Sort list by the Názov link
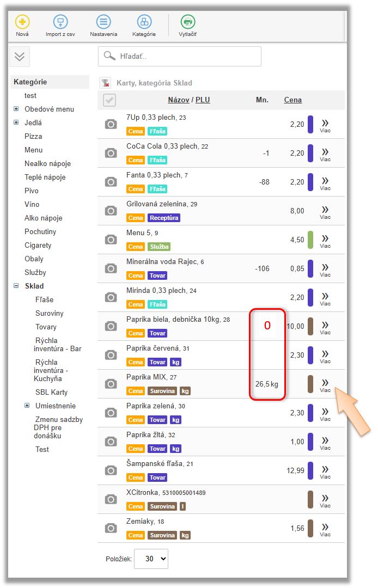Screen dimensions: 378x588 tap(178, 100)
